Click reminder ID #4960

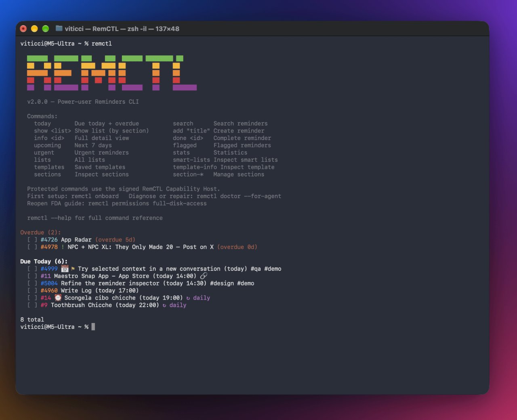(49, 291)
